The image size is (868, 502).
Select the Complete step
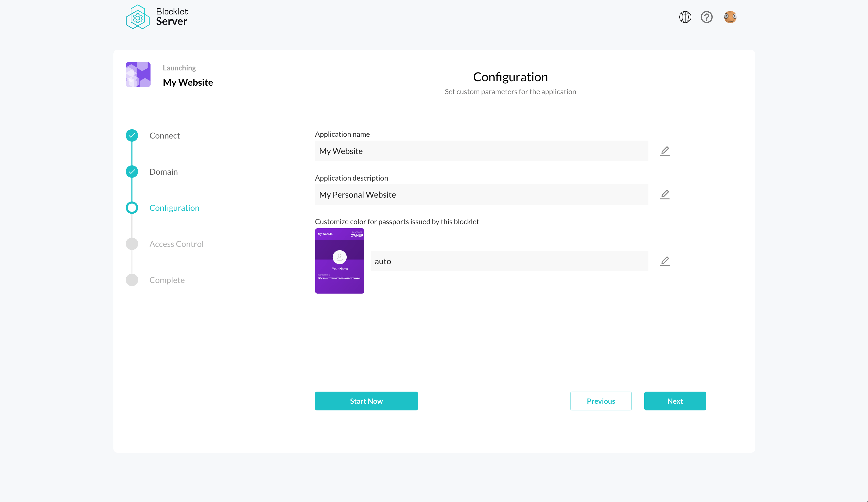point(167,280)
